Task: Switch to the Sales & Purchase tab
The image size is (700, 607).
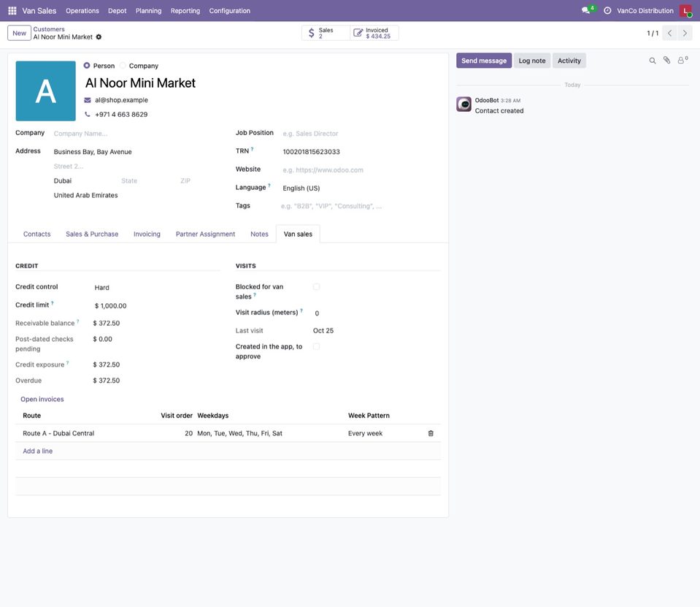Action: (92, 234)
